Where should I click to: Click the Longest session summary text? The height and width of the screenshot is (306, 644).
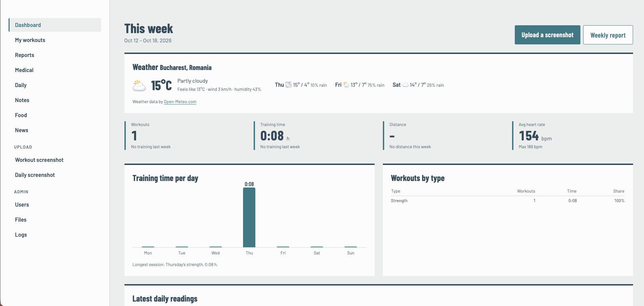(175, 265)
